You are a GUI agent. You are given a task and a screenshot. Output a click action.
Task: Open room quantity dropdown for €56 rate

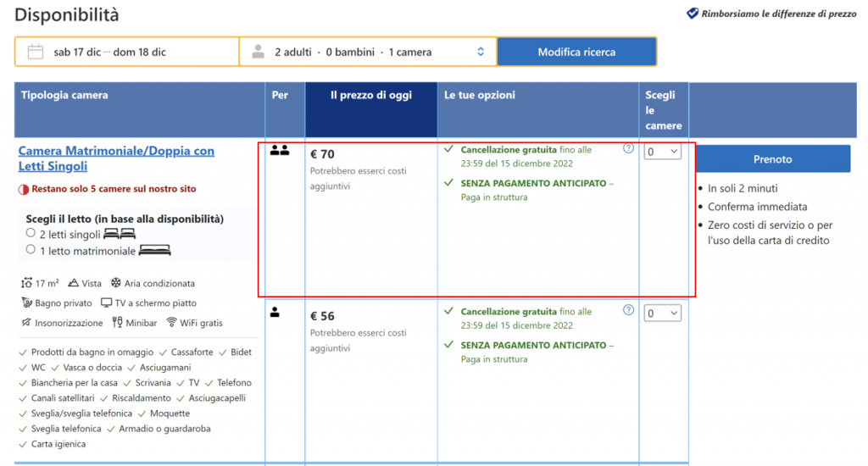tap(662, 313)
